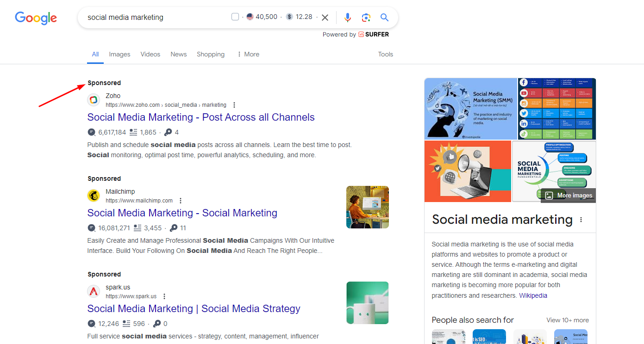Click the Zoho favicon
The width and height of the screenshot is (644, 344).
(94, 100)
